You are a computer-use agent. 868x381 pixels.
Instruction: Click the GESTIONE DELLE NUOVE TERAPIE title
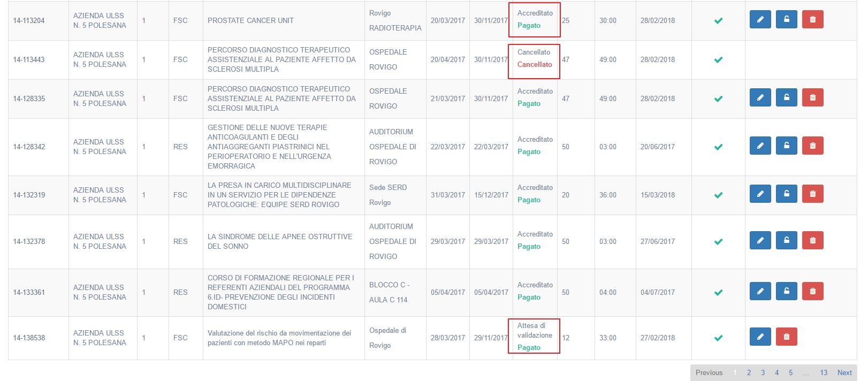269,147
